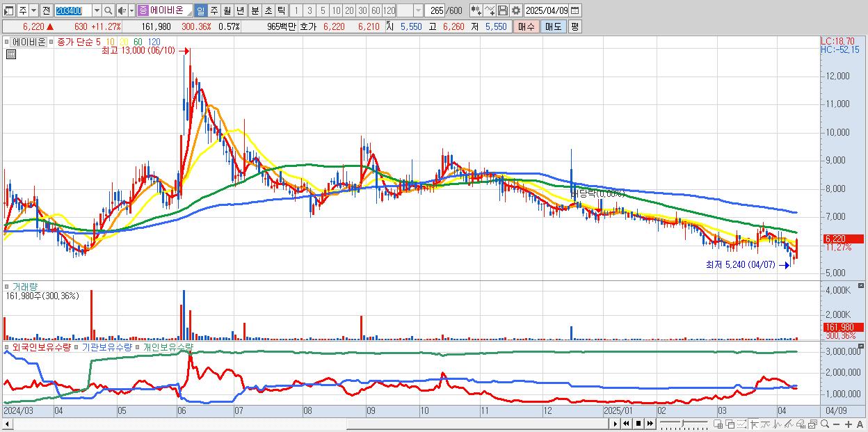868x432 pixels.
Task: Select interval preset 1
Action: [x=296, y=10]
